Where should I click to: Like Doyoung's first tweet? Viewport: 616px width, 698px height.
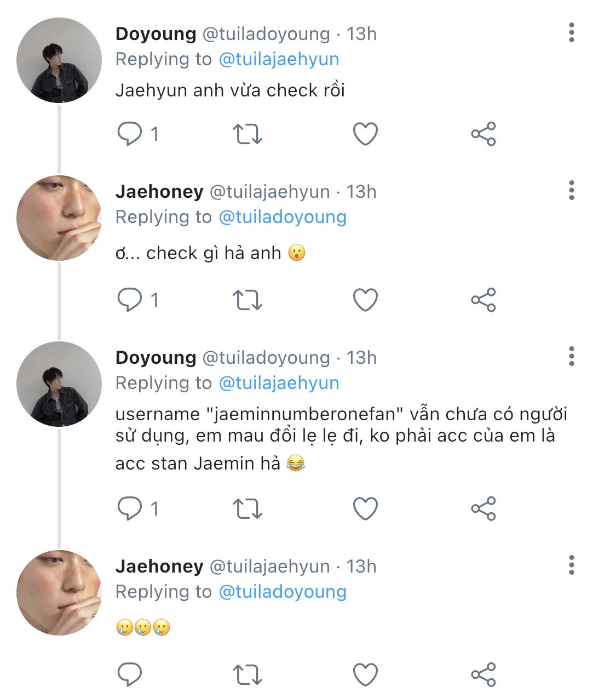pos(365,134)
